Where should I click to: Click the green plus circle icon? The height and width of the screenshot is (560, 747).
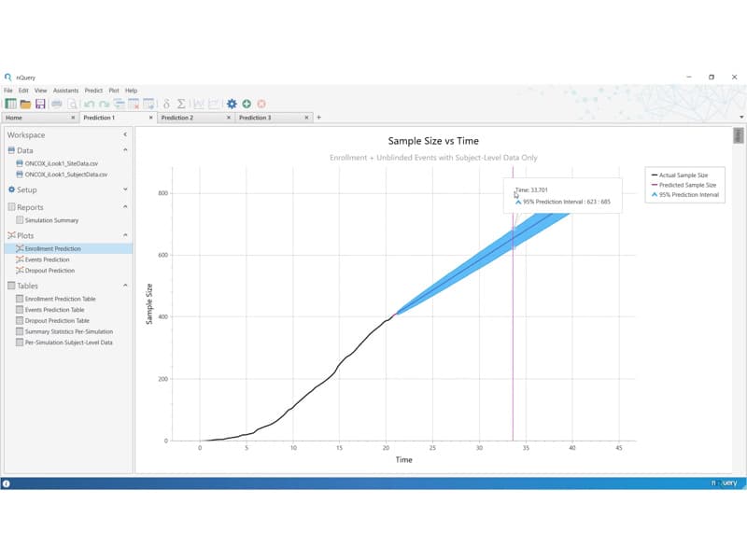click(x=247, y=104)
